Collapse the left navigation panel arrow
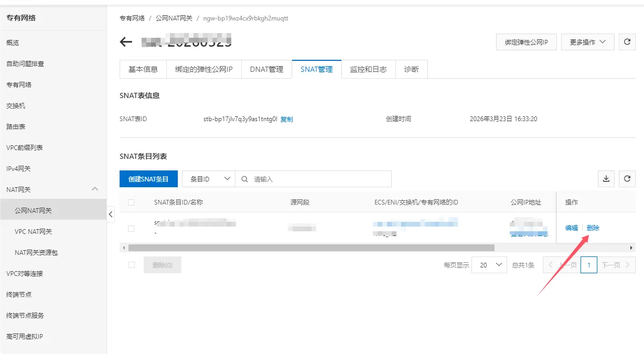This screenshot has width=644, height=354. click(111, 214)
